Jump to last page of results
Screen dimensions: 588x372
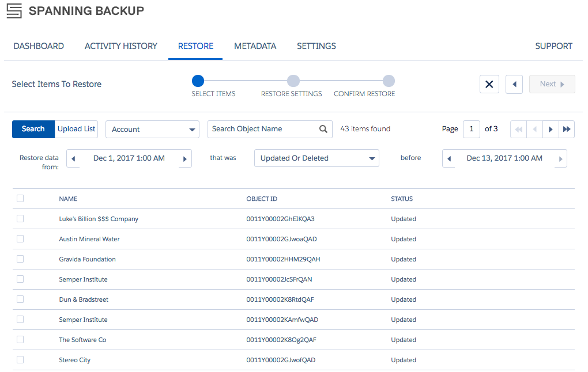pos(567,129)
